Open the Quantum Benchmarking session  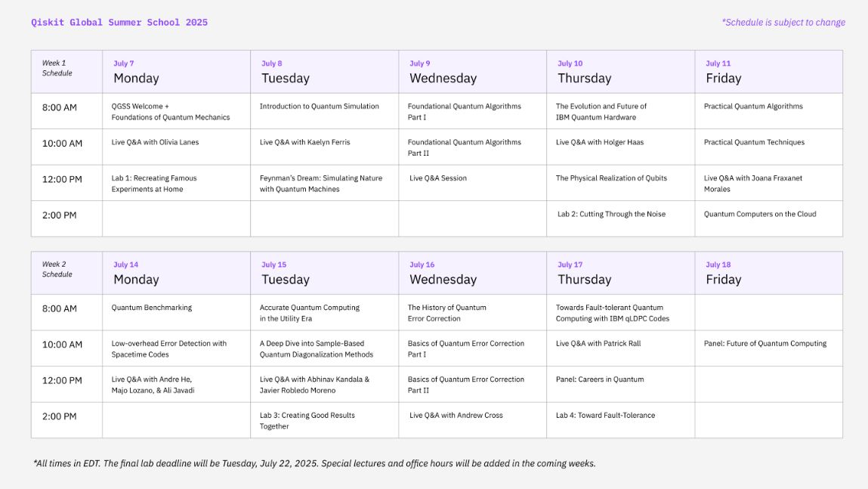pos(151,308)
